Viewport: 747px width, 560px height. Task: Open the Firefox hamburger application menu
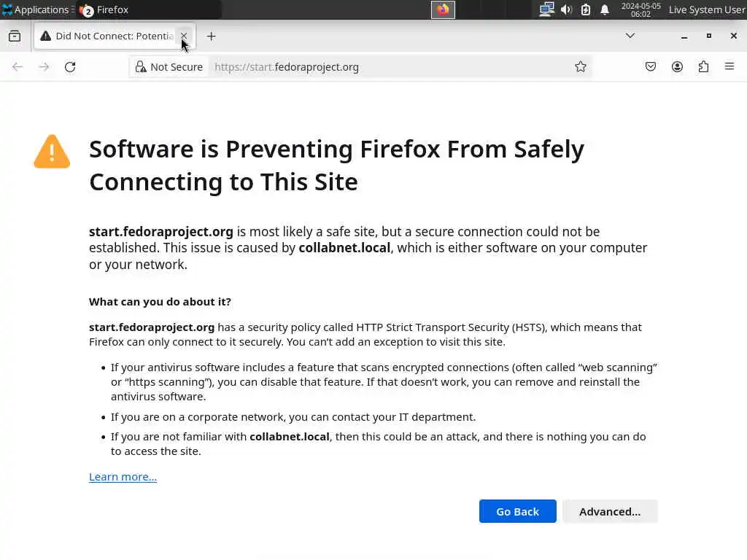pyautogui.click(x=729, y=67)
